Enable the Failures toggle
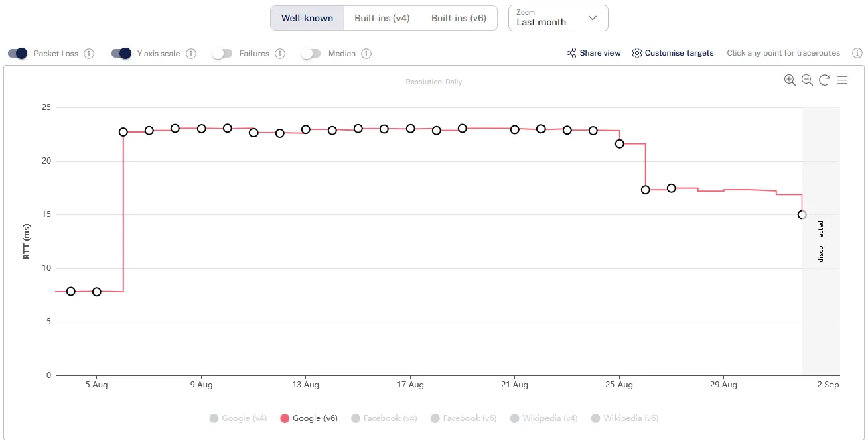Viewport: 868px width, 443px height. tap(222, 54)
